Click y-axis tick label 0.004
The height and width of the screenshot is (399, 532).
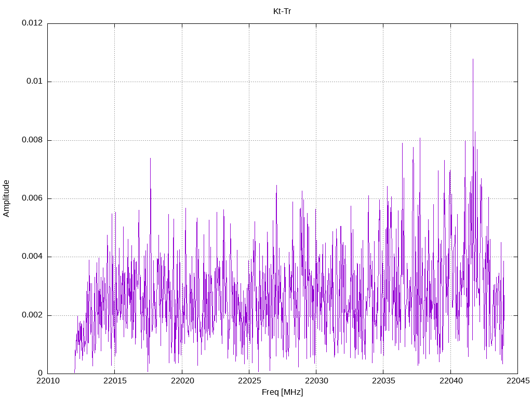click(x=32, y=257)
